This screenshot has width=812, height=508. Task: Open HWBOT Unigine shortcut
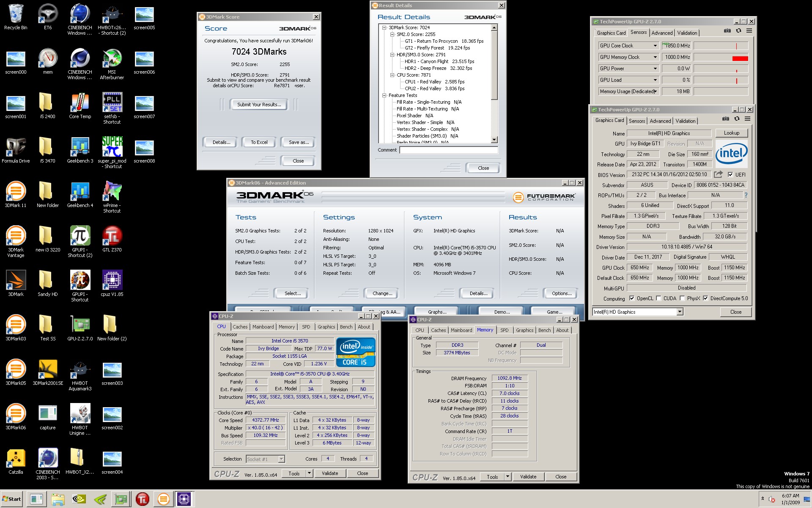point(80,420)
